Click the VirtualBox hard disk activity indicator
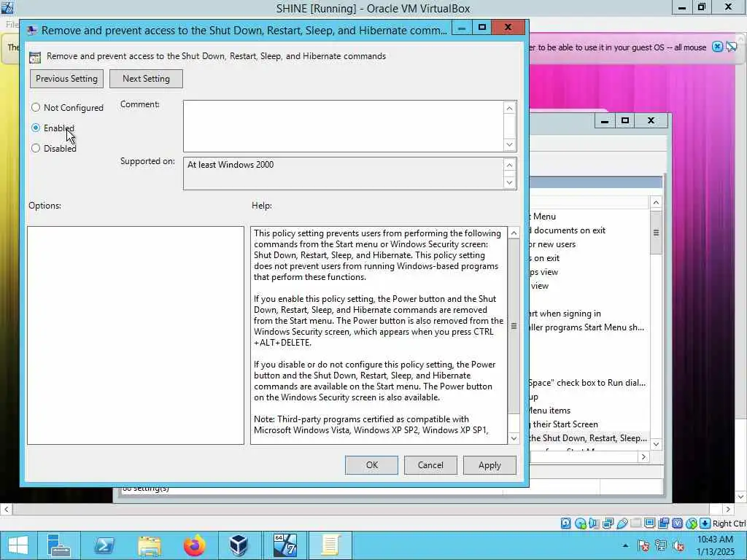Screen dimensions: 747x560 tap(565, 524)
